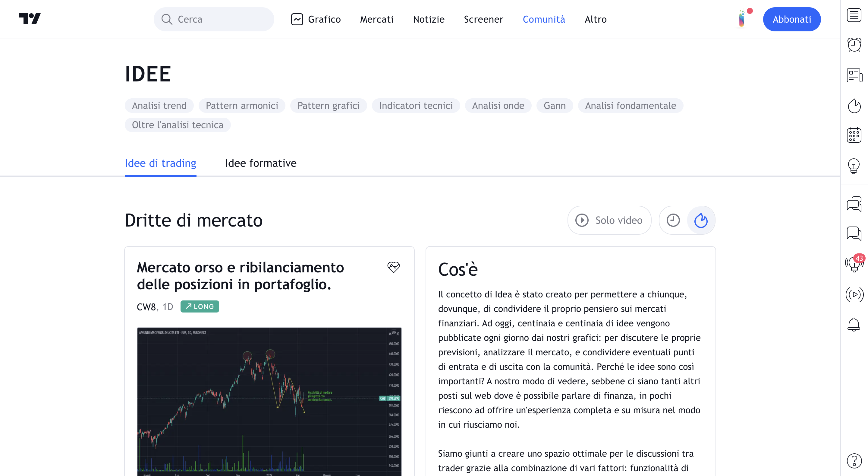Click the search magnifier icon

point(167,19)
